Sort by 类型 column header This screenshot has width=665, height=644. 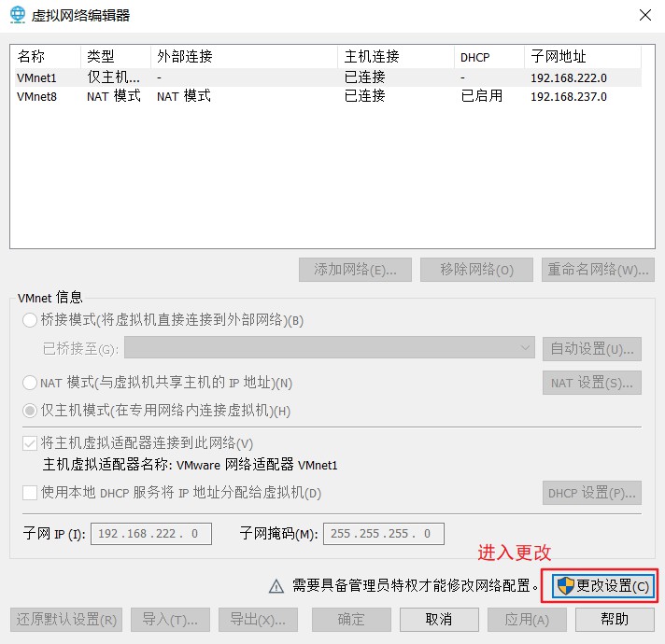point(116,56)
